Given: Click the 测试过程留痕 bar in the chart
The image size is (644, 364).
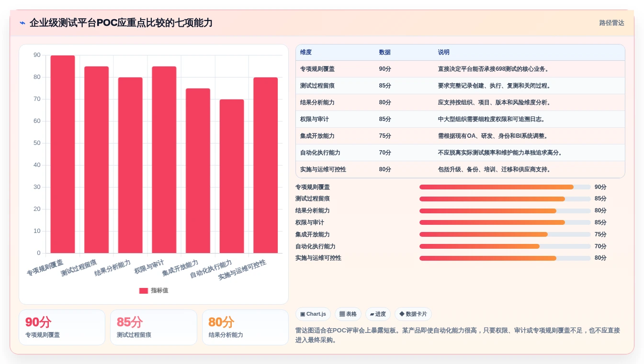Looking at the screenshot, I should [x=97, y=160].
